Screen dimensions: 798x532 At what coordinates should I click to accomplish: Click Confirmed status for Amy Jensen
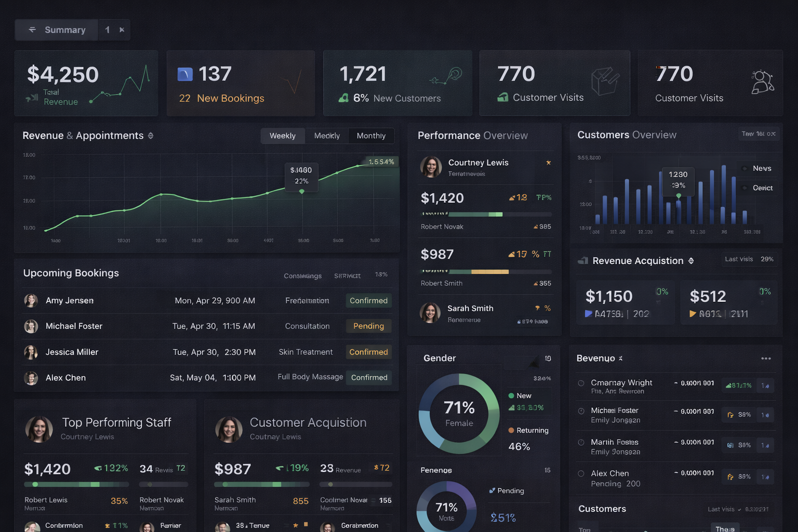(368, 300)
